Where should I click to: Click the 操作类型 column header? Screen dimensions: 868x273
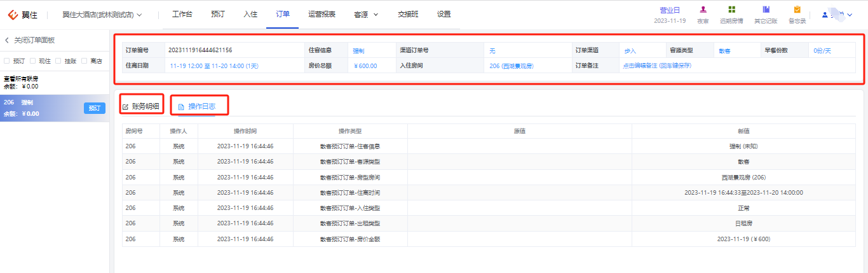click(350, 131)
